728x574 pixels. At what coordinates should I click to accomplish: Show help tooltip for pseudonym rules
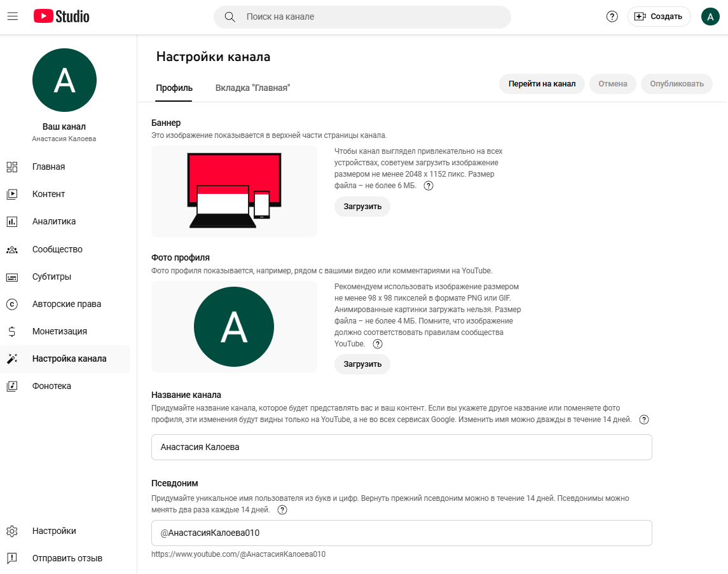282,510
